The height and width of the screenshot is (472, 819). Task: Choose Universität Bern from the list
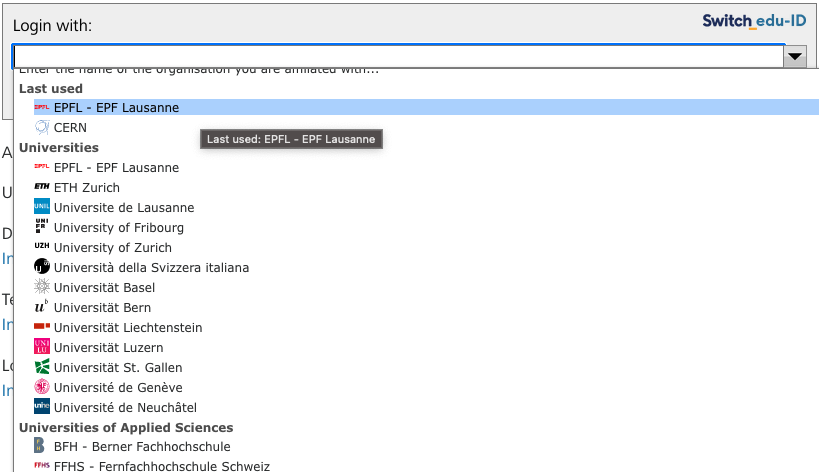(102, 308)
